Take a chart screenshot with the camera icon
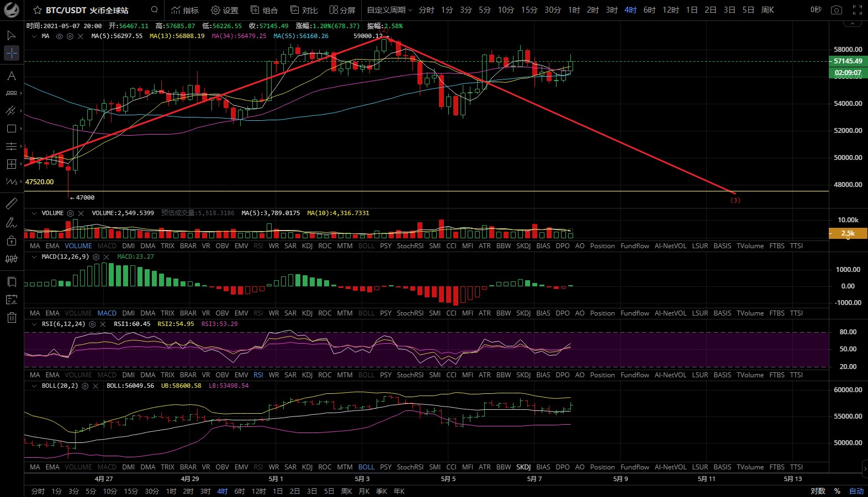 click(x=837, y=10)
